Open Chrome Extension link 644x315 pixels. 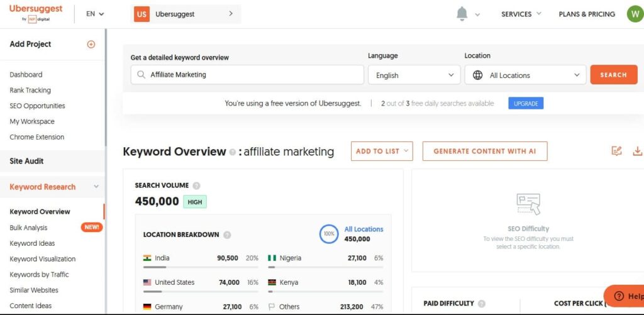click(x=37, y=137)
